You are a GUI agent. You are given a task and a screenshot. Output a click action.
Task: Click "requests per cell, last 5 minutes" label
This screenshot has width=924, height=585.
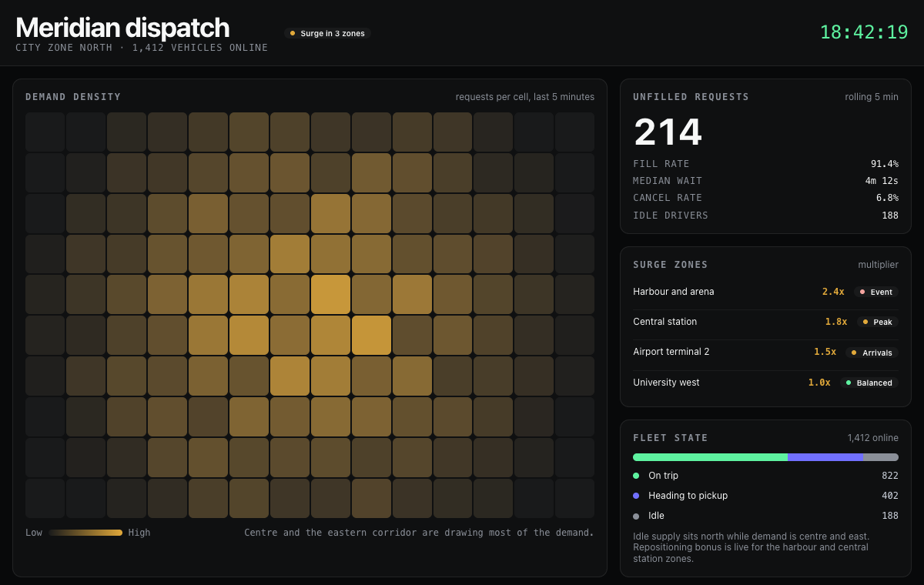pos(525,97)
